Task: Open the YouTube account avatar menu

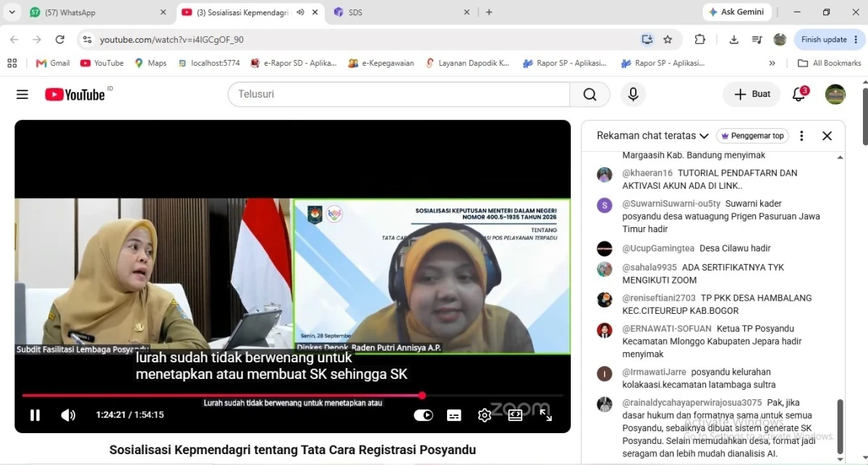Action: (835, 94)
